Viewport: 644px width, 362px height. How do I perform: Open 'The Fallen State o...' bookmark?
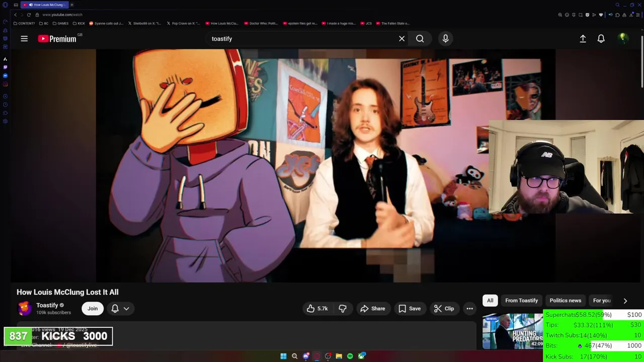tap(393, 23)
